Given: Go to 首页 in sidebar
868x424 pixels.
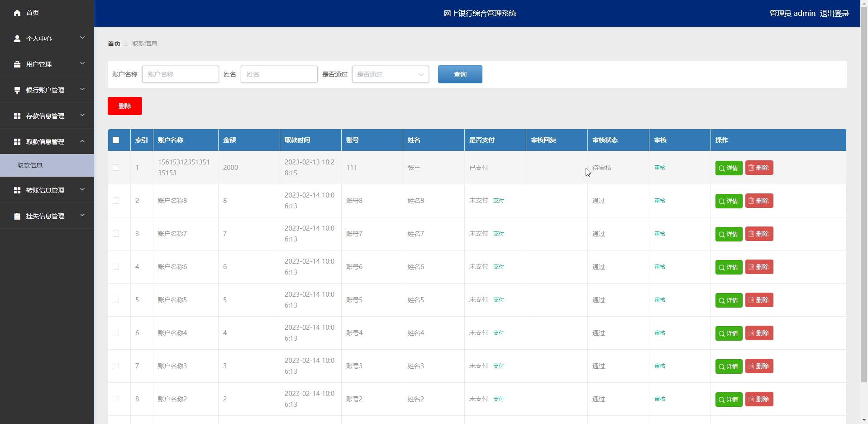Looking at the screenshot, I should pyautogui.click(x=47, y=13).
